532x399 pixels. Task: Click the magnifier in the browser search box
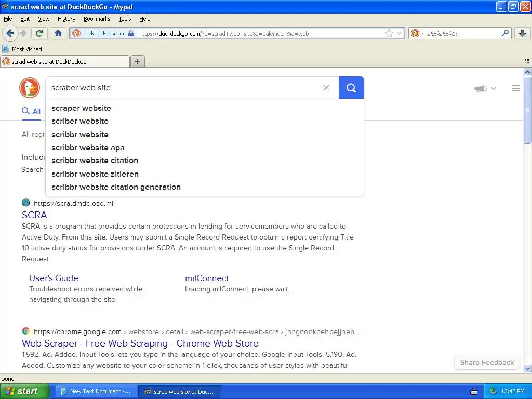point(505,33)
